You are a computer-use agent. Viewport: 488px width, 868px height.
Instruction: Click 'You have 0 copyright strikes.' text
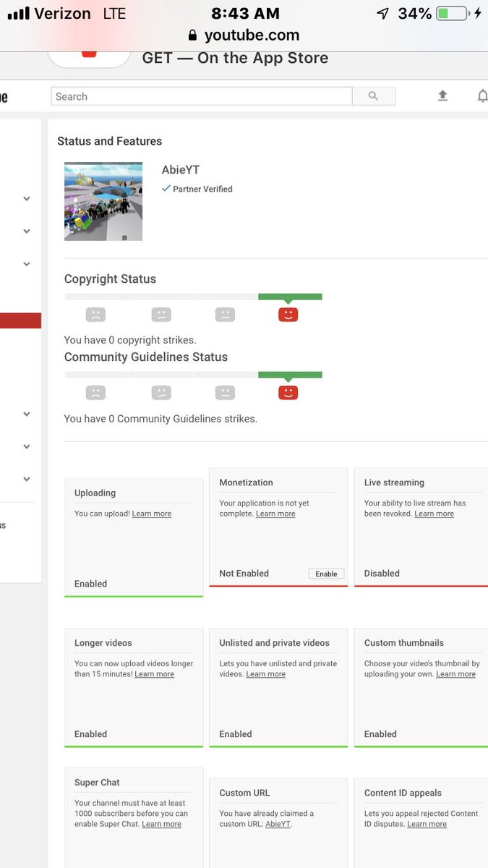[x=130, y=340]
